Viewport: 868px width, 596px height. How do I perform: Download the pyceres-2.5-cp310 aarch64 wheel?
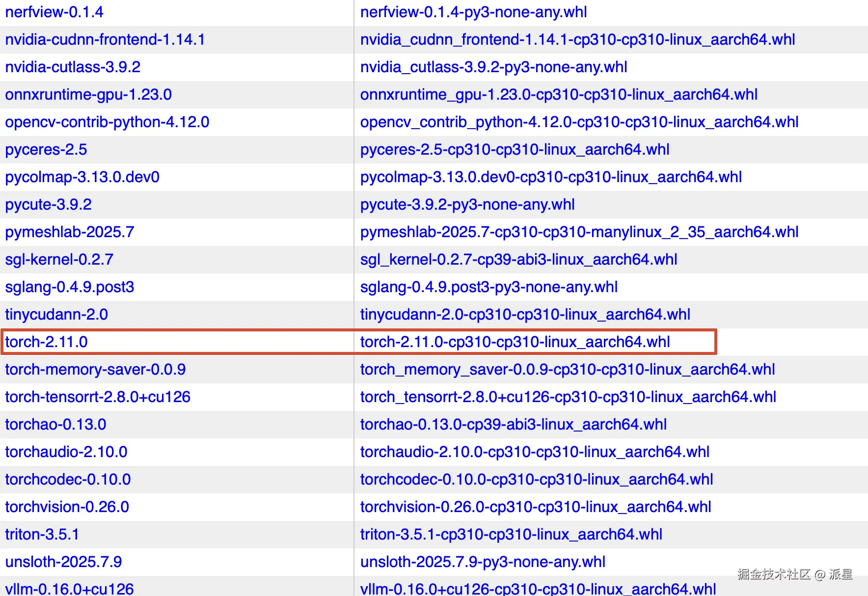tap(515, 149)
